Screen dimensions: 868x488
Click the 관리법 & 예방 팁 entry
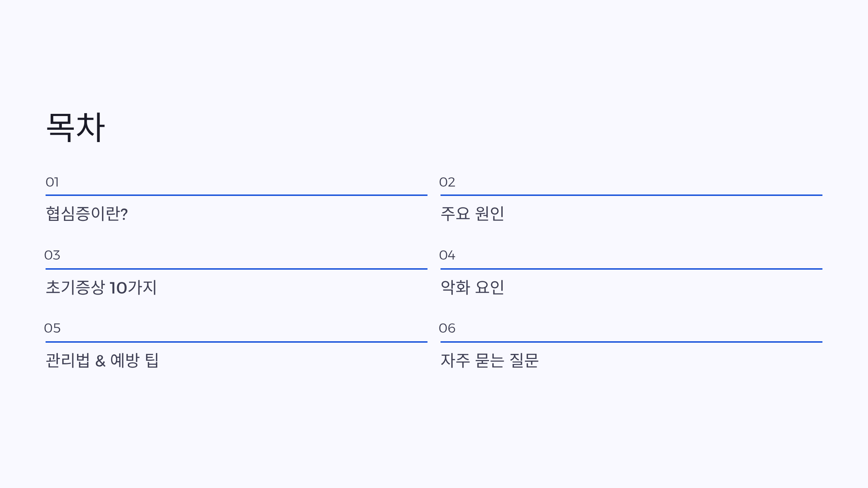click(102, 360)
